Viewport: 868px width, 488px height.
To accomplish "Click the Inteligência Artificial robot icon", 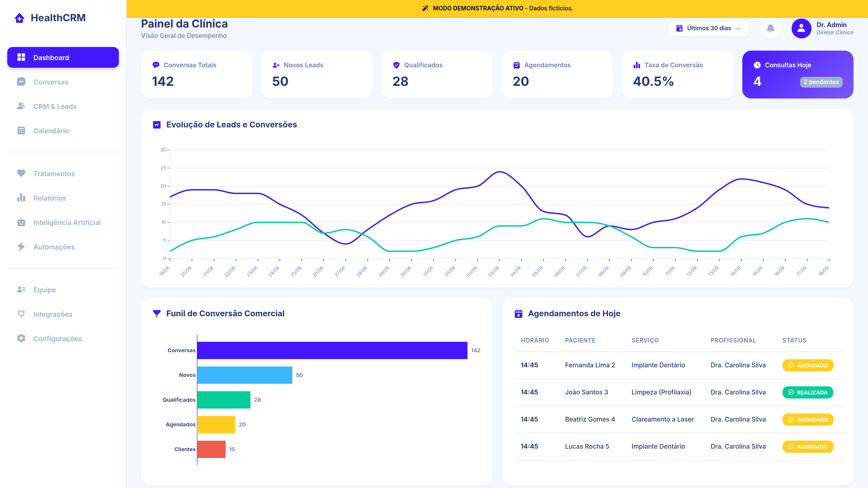I will click(x=21, y=222).
